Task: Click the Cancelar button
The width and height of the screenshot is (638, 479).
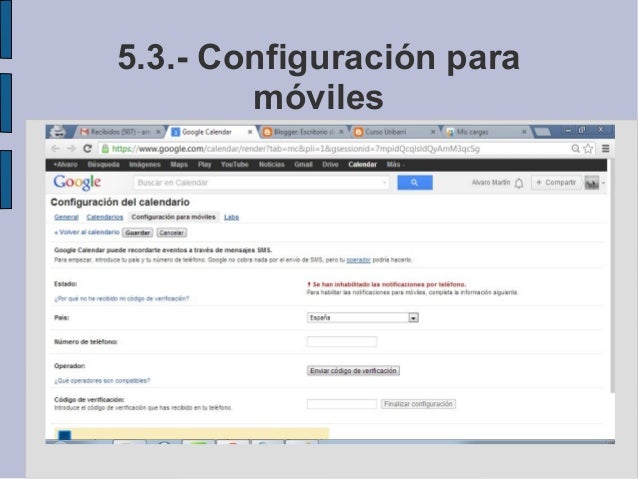Action: coord(171,233)
